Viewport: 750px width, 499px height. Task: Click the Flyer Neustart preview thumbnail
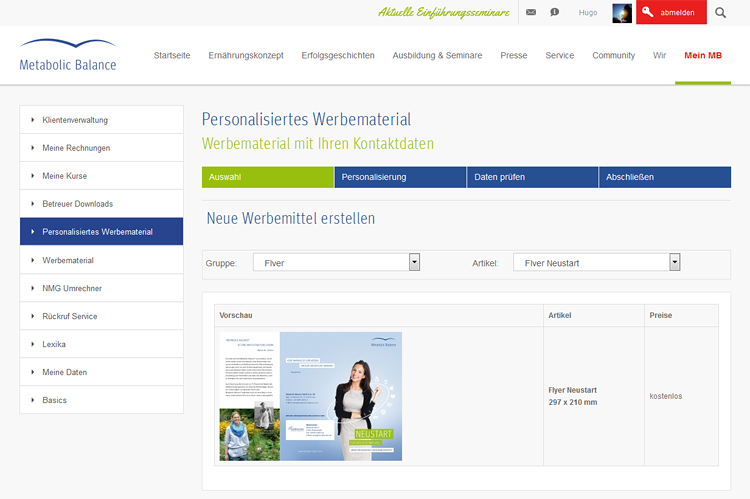tap(311, 396)
